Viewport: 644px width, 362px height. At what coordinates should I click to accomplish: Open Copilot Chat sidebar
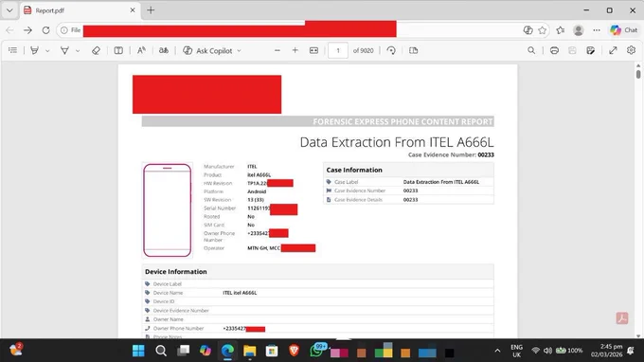[x=623, y=30]
